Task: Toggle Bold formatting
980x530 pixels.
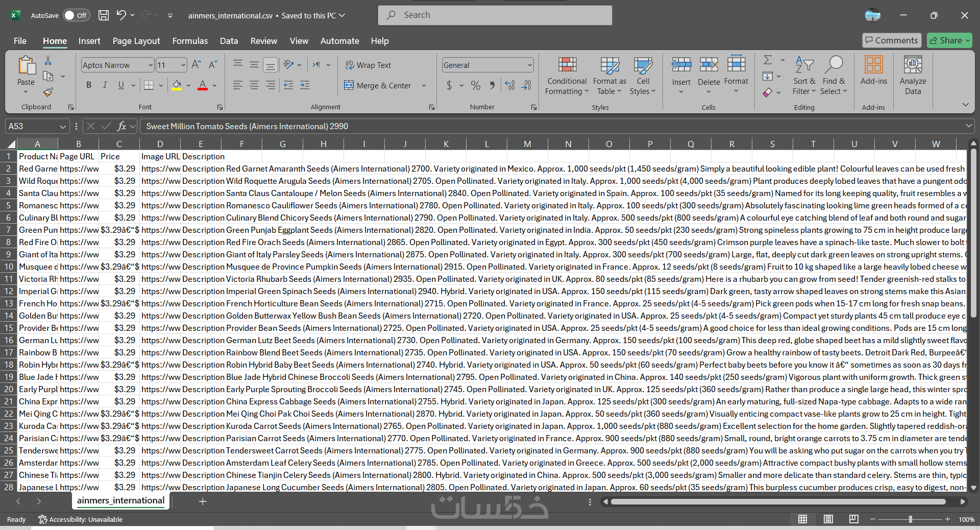Action: 89,85
